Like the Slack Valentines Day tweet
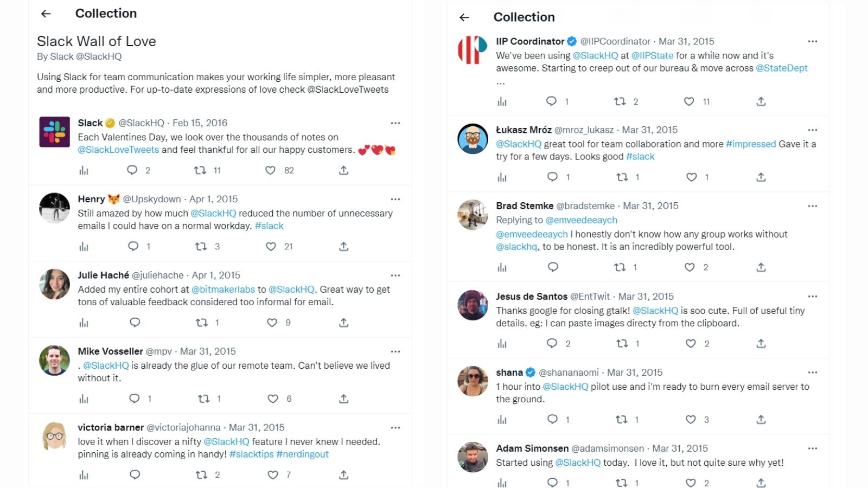 coord(270,170)
